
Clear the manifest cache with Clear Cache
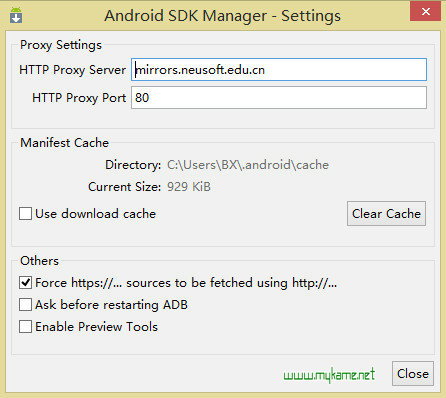coord(386,214)
